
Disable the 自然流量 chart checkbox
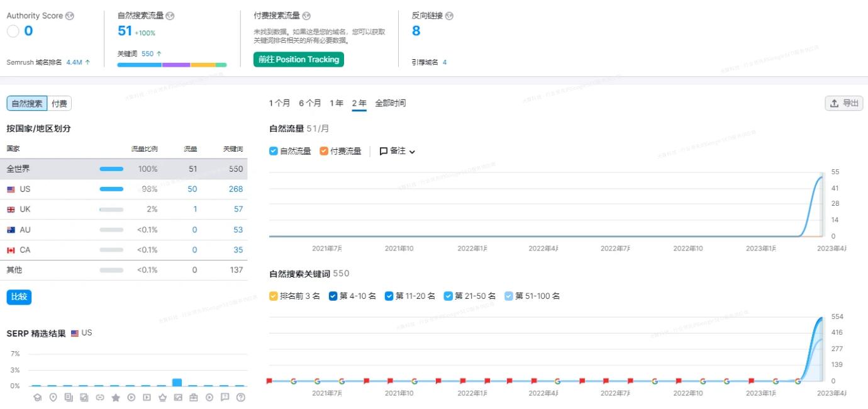point(273,151)
